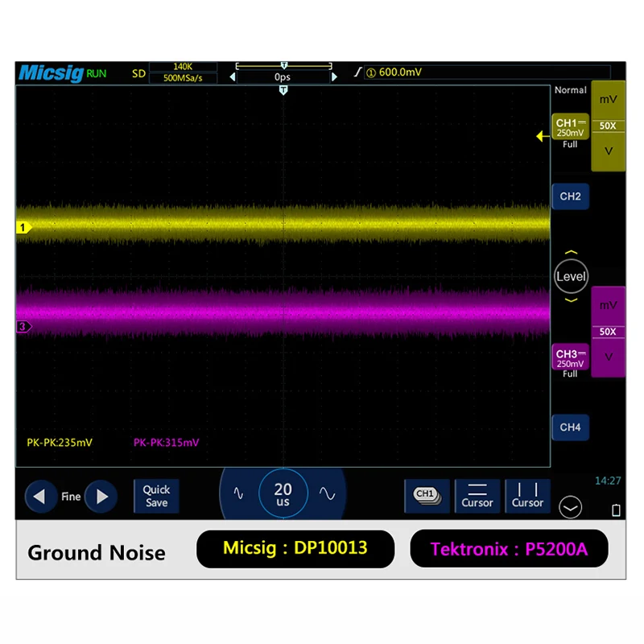
Task: Click the Fine left arrow button
Action: click(40, 496)
